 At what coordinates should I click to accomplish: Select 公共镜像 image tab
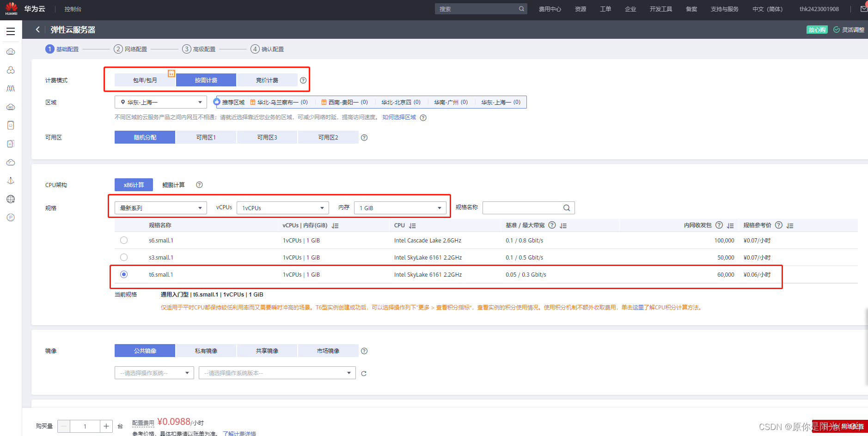click(145, 351)
